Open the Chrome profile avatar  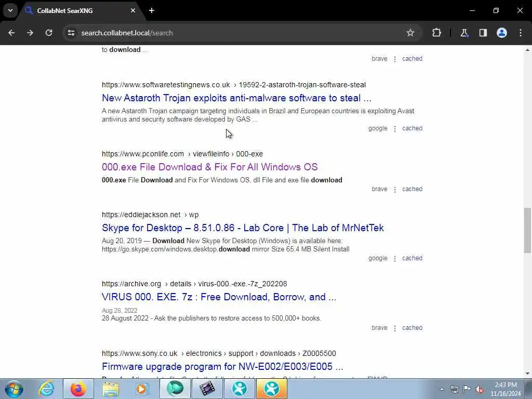(502, 33)
